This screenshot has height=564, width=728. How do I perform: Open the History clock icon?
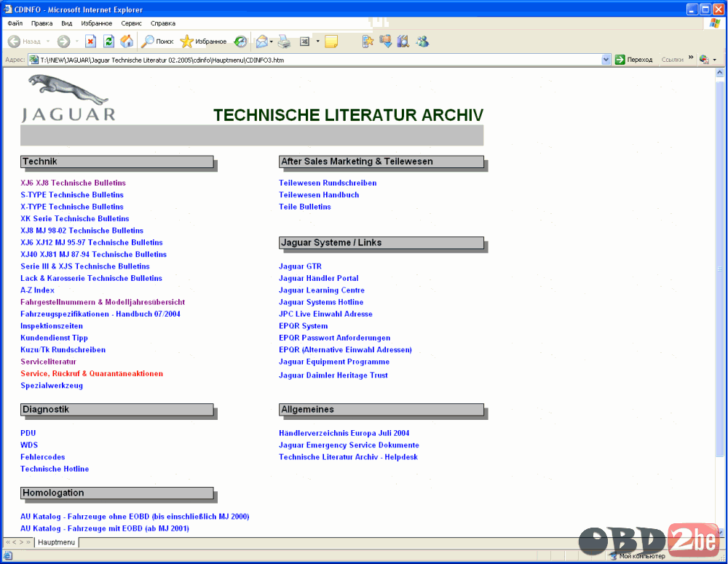tap(240, 41)
